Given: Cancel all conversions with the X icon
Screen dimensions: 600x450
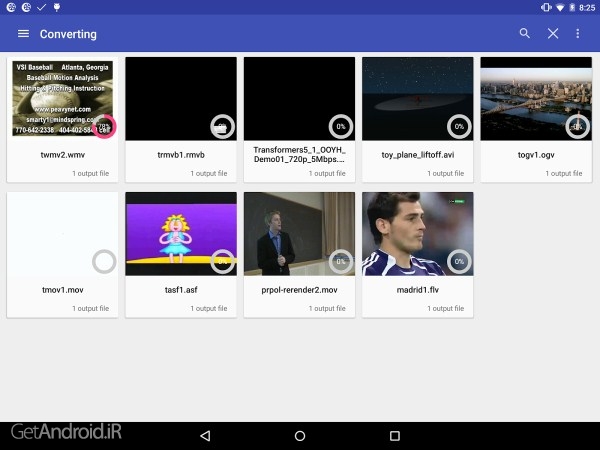Looking at the screenshot, I should 553,34.
